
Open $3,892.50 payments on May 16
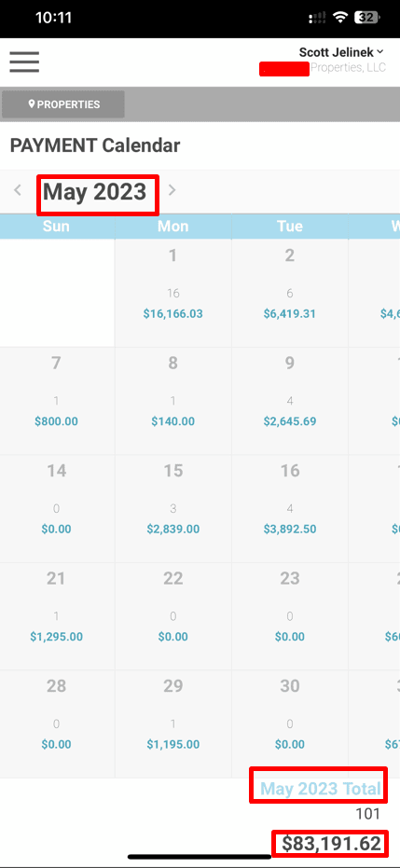pyautogui.click(x=290, y=529)
